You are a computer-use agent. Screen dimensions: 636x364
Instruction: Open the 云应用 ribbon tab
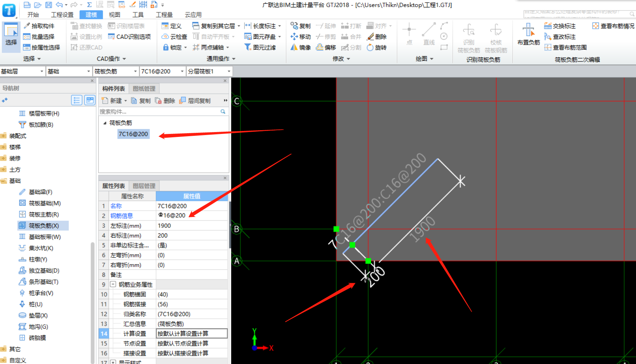click(x=193, y=15)
